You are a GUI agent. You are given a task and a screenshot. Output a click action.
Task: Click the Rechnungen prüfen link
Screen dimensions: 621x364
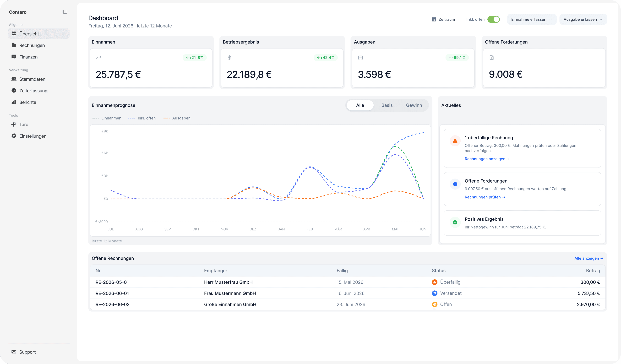click(x=485, y=197)
